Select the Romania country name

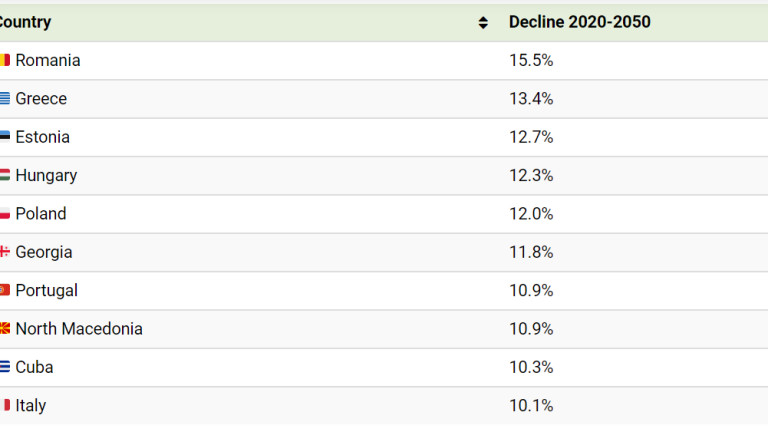point(48,60)
